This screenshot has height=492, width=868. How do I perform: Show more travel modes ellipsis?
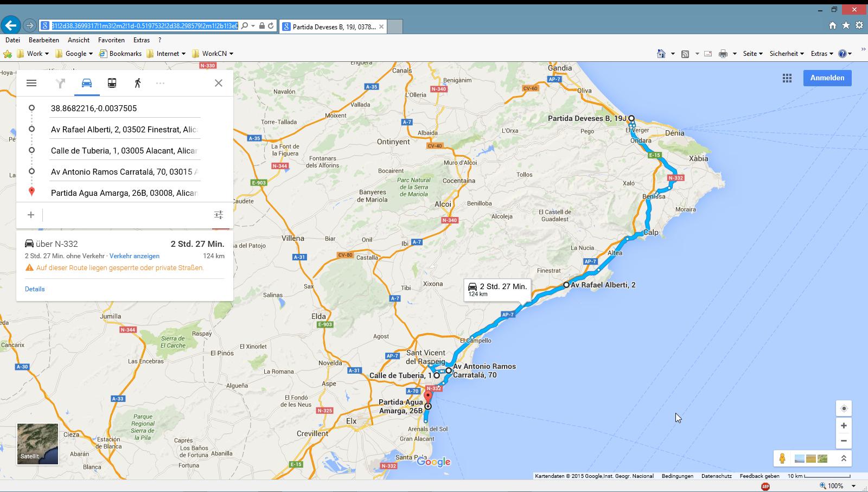160,83
